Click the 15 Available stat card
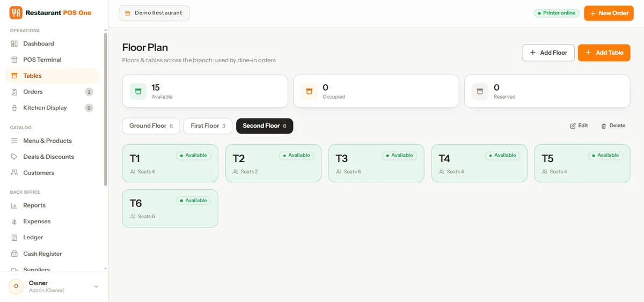Screen dimensions: 644x302 205,91
